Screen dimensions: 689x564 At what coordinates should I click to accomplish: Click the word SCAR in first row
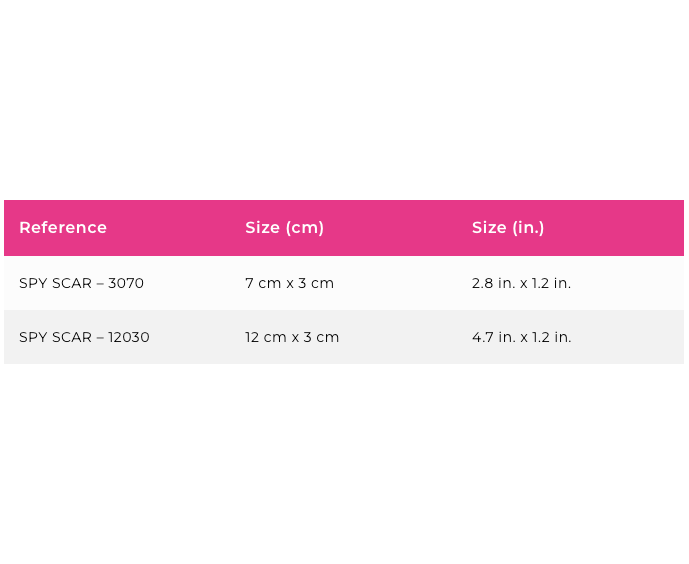point(72,283)
